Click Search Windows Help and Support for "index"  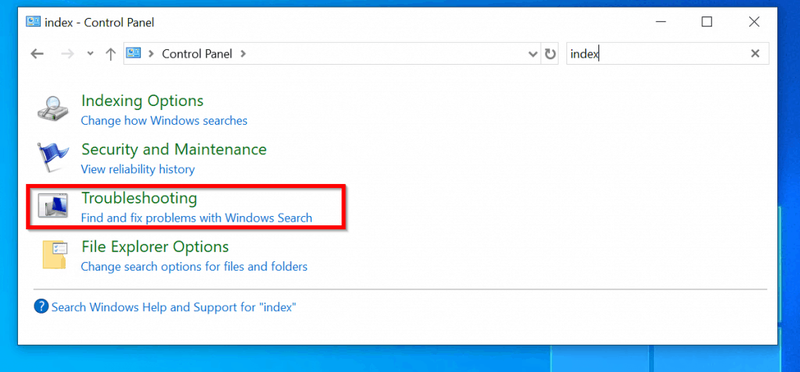[174, 307]
